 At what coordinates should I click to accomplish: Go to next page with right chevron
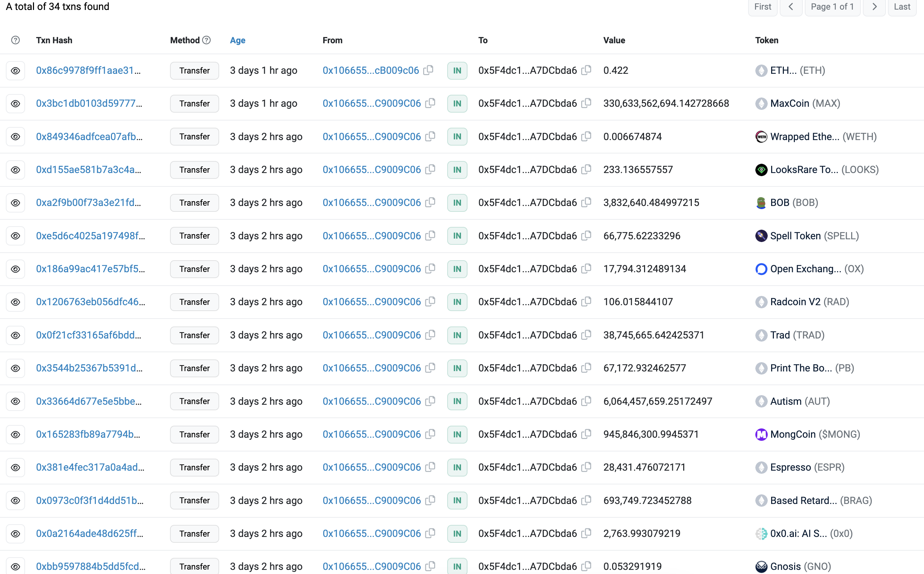(874, 7)
